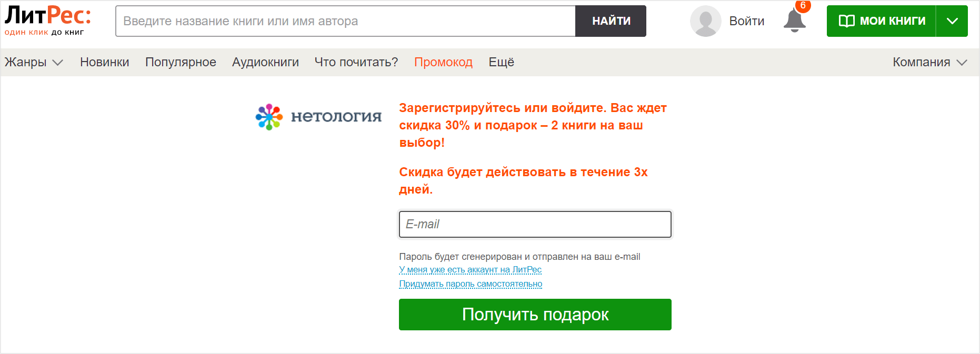Focus the book search input field
The width and height of the screenshot is (980, 354).
coord(346,21)
